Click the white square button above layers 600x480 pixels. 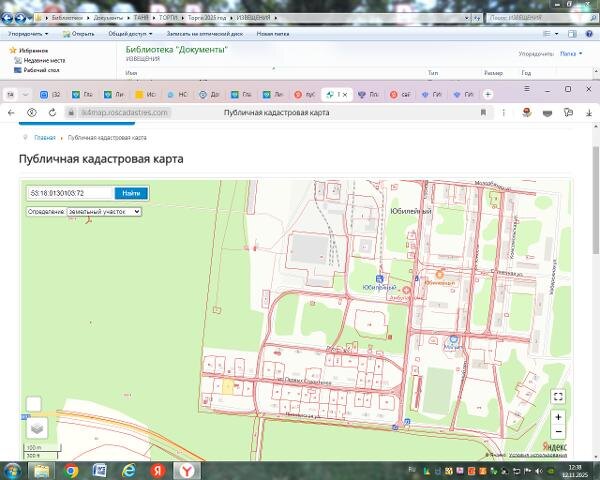pos(34,404)
